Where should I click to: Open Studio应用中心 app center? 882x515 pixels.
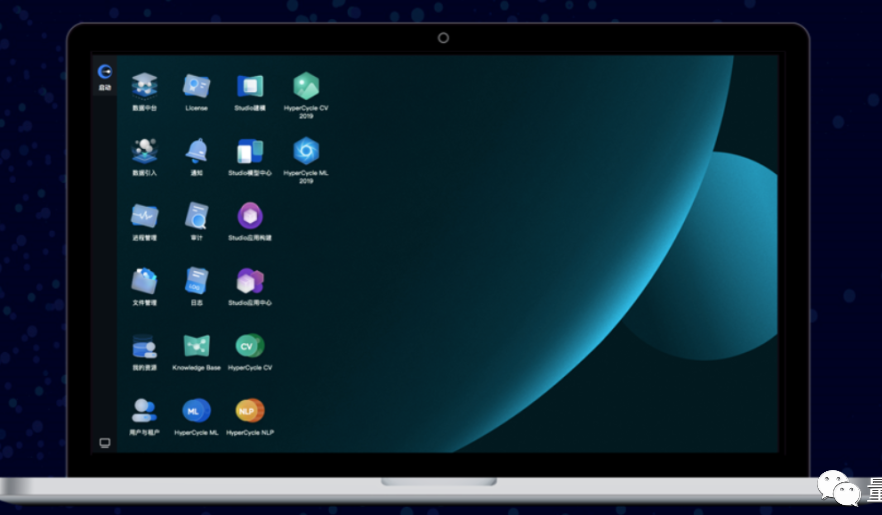pyautogui.click(x=250, y=281)
